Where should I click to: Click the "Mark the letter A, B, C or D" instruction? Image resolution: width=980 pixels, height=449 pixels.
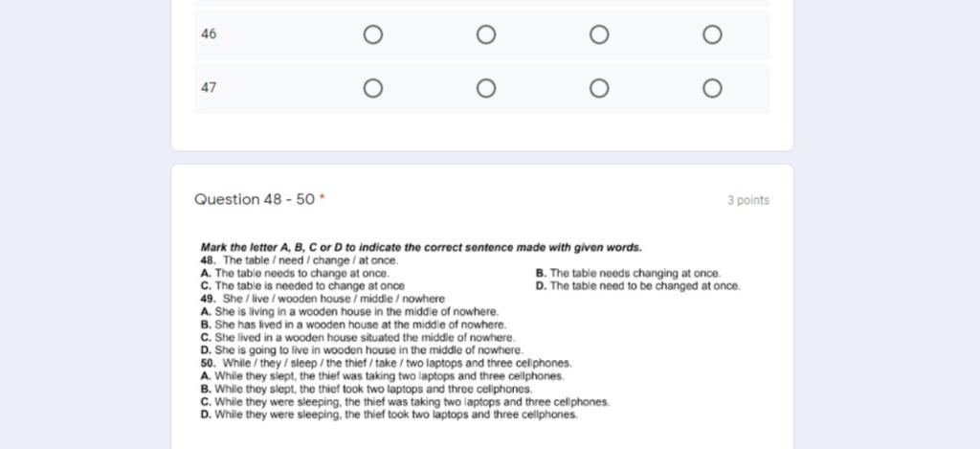point(421,247)
